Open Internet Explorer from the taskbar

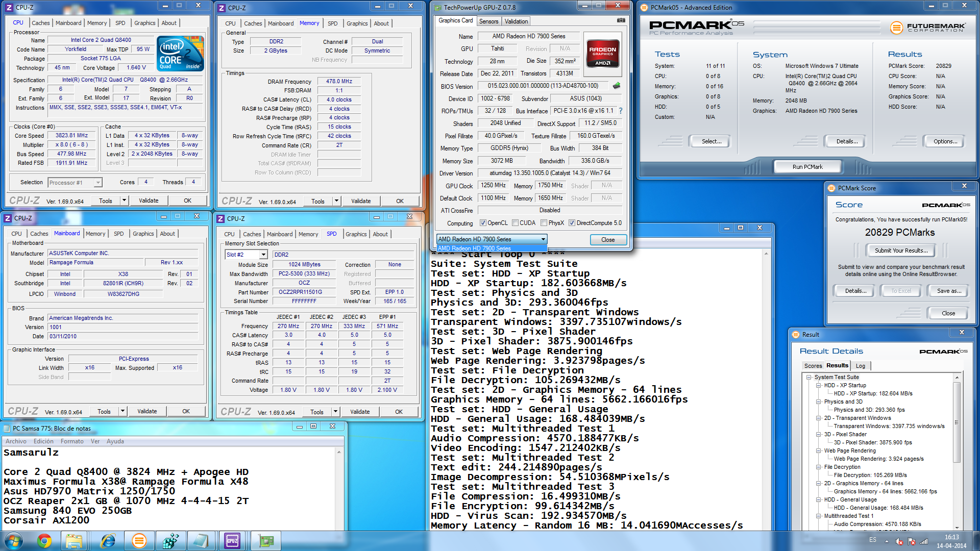click(x=108, y=541)
